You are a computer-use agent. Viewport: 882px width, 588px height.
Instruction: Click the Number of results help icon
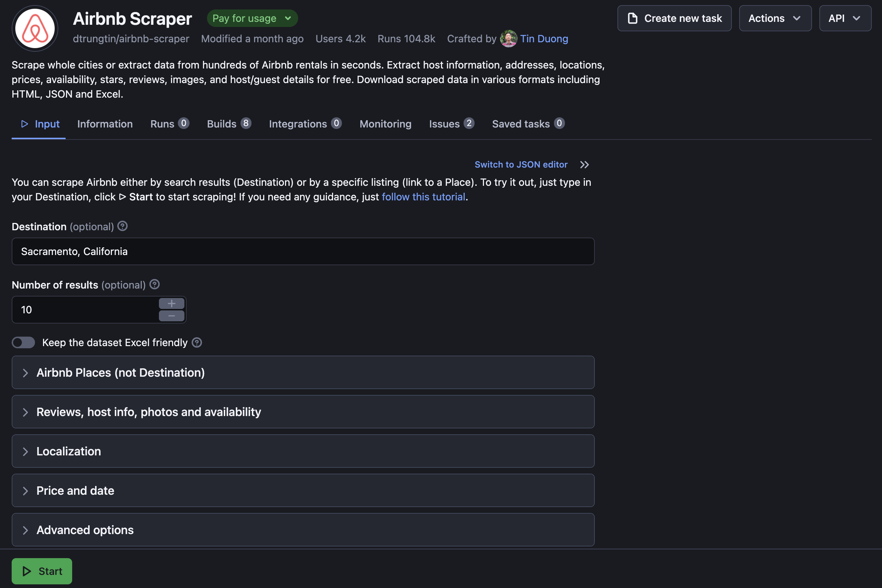click(155, 284)
